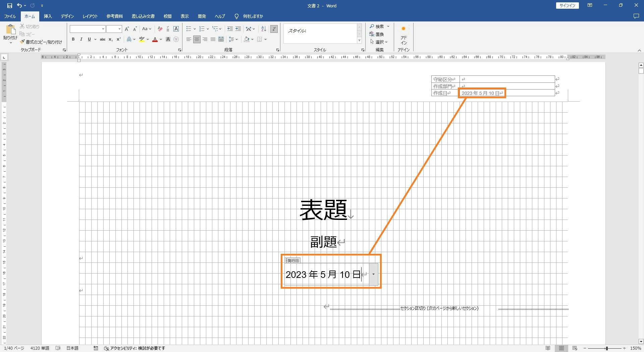Toggle character shading
The width and height of the screenshot is (644, 352).
[x=168, y=40]
